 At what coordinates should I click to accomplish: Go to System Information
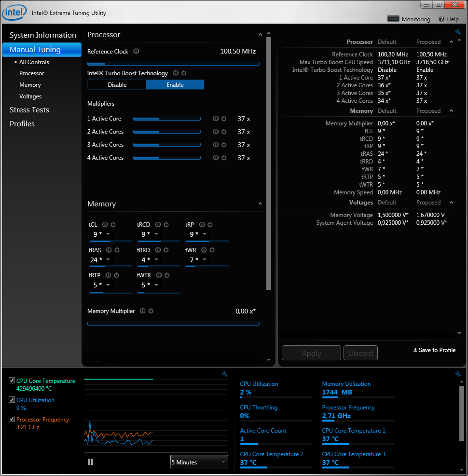tap(42, 35)
